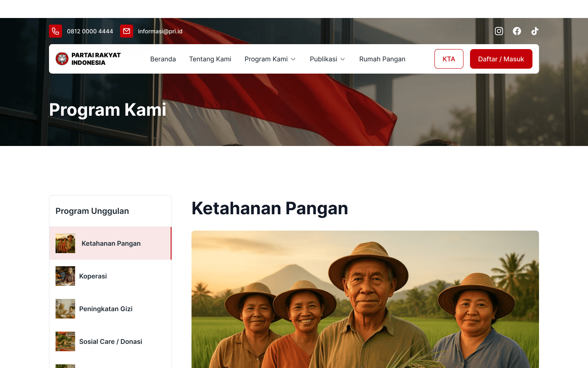This screenshot has height=368, width=588.
Task: Click the informasi@pri.id email link
Action: click(160, 31)
